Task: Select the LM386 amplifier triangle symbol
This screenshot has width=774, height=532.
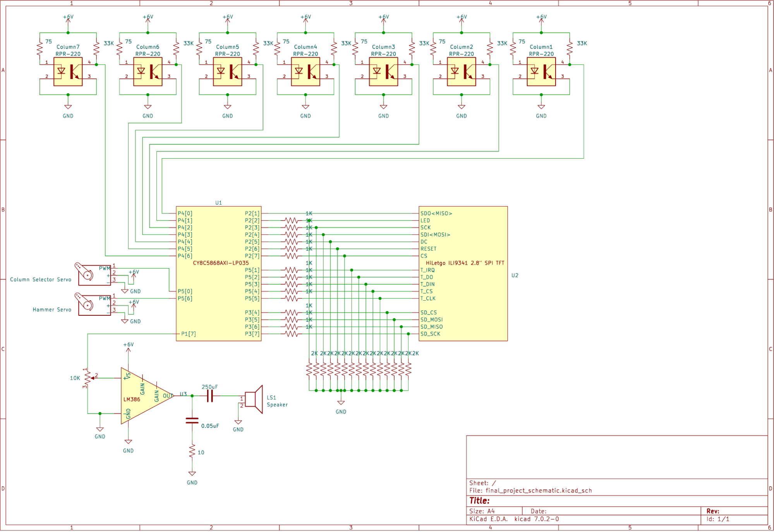Action: (147, 396)
